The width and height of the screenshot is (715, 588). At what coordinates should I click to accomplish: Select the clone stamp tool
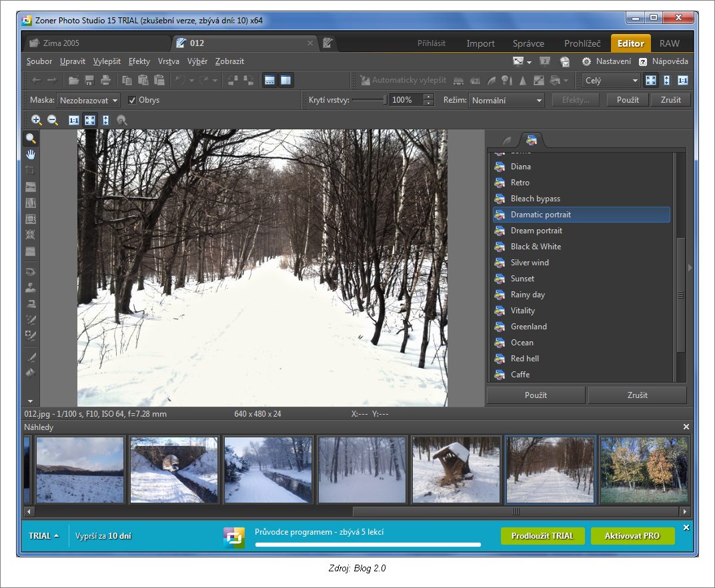[x=31, y=287]
